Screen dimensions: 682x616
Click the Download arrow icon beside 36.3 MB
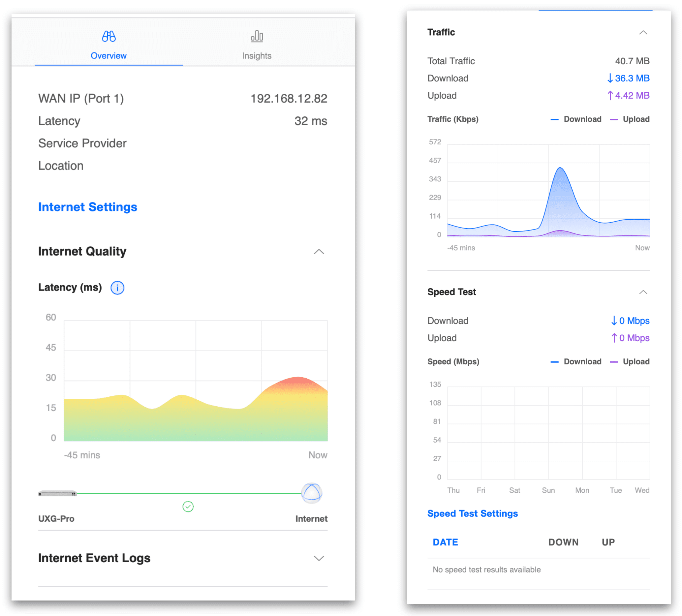pos(610,78)
